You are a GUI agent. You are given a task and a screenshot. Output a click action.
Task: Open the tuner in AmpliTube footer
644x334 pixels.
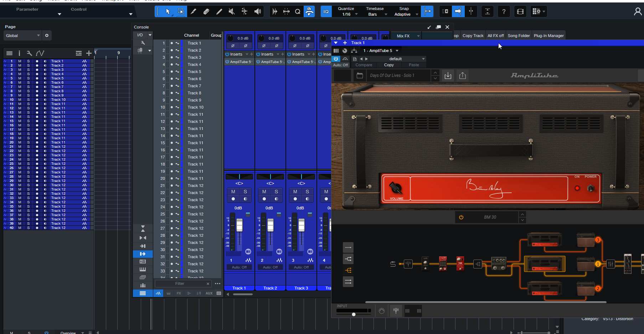coord(396,311)
